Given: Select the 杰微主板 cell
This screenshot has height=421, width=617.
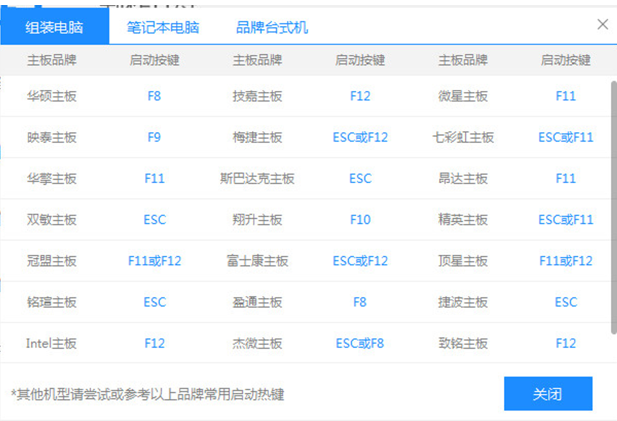Looking at the screenshot, I should (x=257, y=343).
